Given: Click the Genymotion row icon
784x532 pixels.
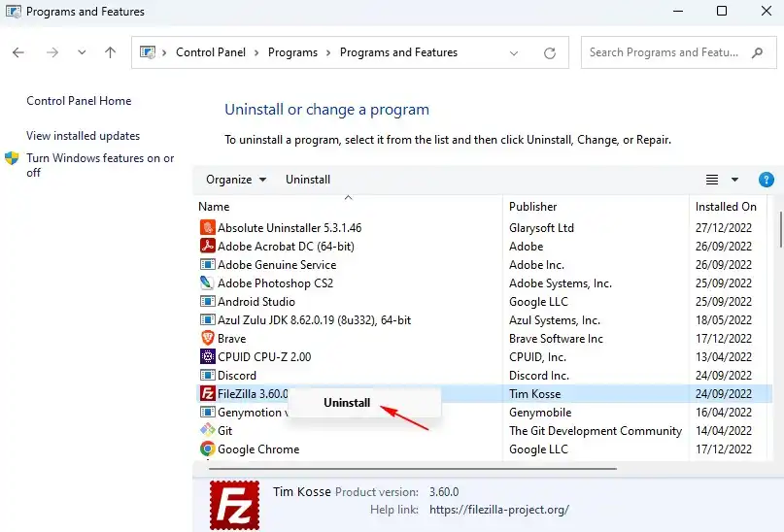Looking at the screenshot, I should click(208, 413).
